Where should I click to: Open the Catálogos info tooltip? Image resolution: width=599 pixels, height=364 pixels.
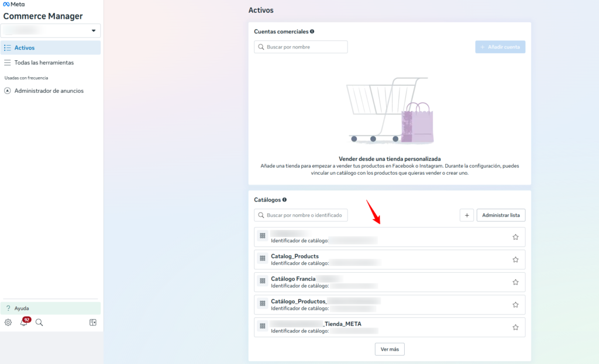[284, 200]
